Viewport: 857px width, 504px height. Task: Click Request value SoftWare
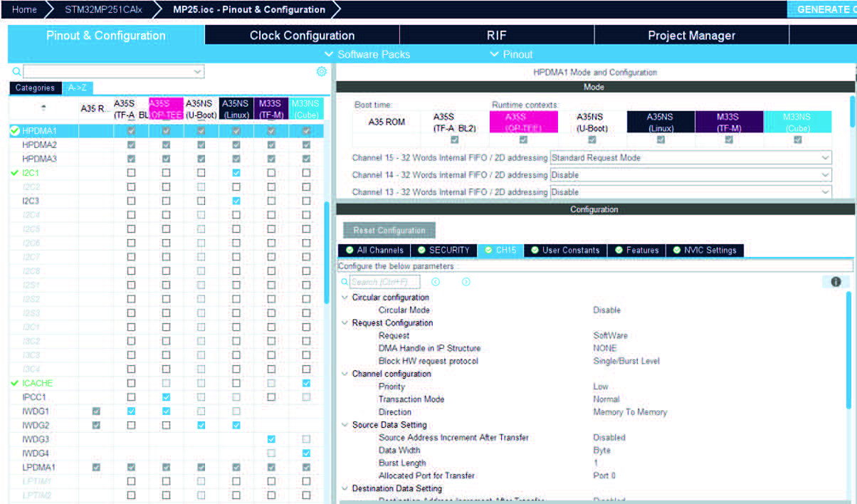611,335
